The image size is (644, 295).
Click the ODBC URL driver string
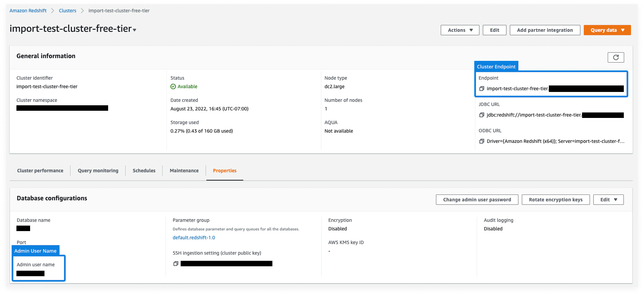555,141
